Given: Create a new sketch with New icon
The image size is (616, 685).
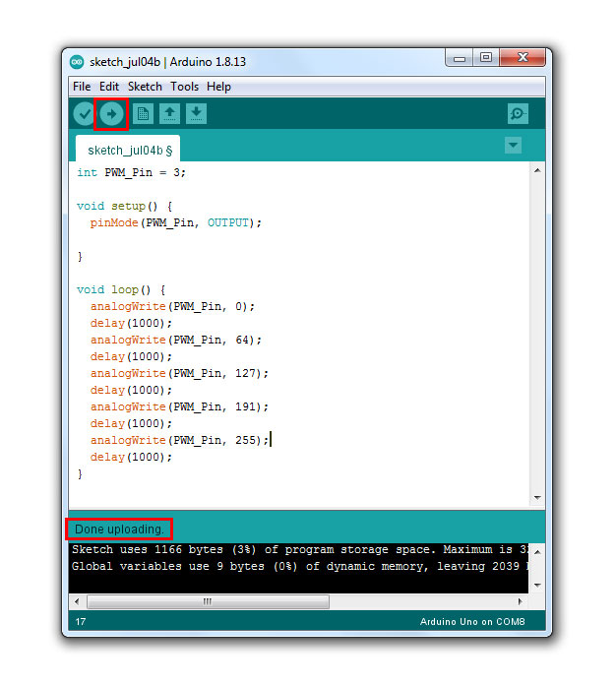Looking at the screenshot, I should 143,114.
